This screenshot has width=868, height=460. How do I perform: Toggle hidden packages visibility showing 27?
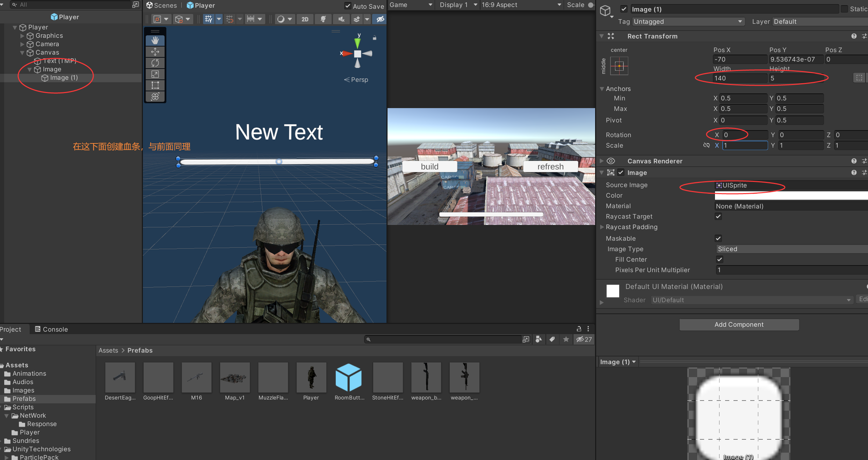(584, 339)
